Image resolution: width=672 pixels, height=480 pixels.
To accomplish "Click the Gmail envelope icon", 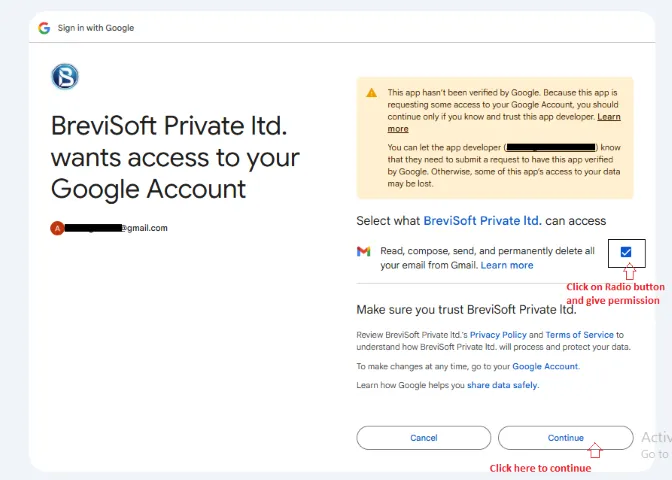I will coord(364,251).
